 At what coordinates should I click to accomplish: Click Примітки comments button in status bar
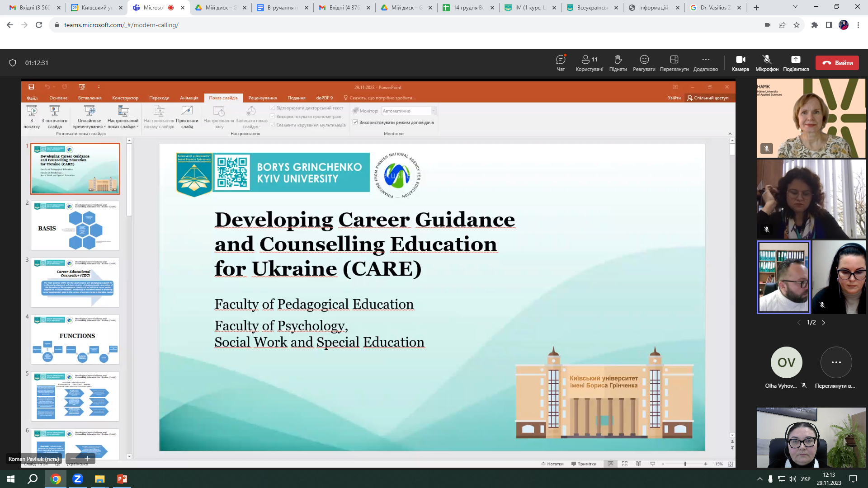pos(584,464)
